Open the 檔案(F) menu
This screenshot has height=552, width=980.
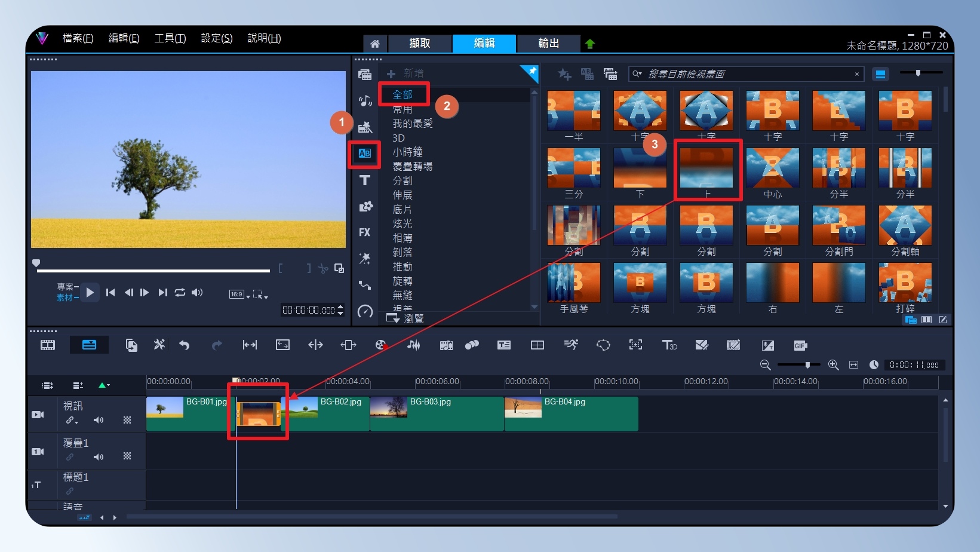(x=78, y=38)
